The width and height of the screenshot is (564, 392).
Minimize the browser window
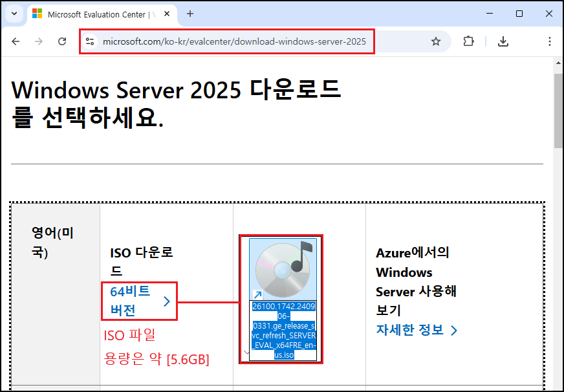coord(489,14)
